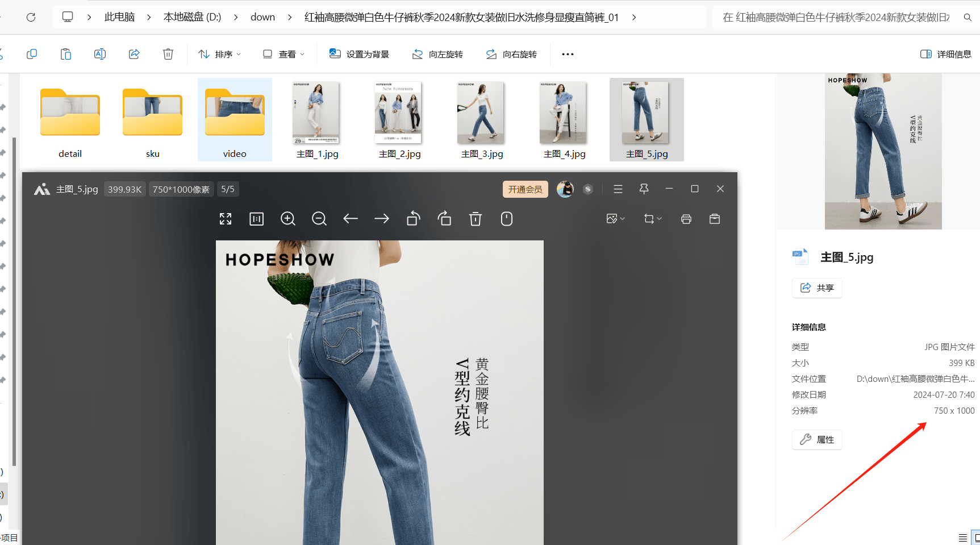Click 设置为背景 button
Viewport: 980px width, 545px height.
359,54
